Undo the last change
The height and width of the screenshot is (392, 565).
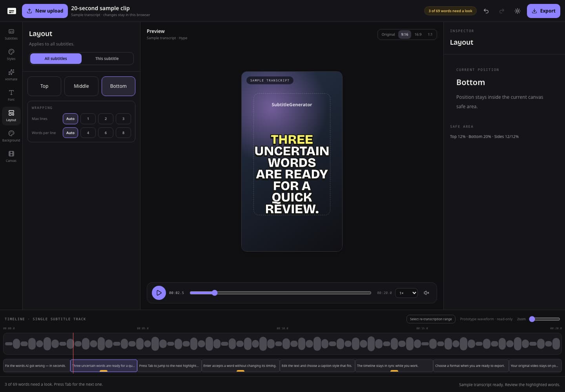(x=486, y=11)
